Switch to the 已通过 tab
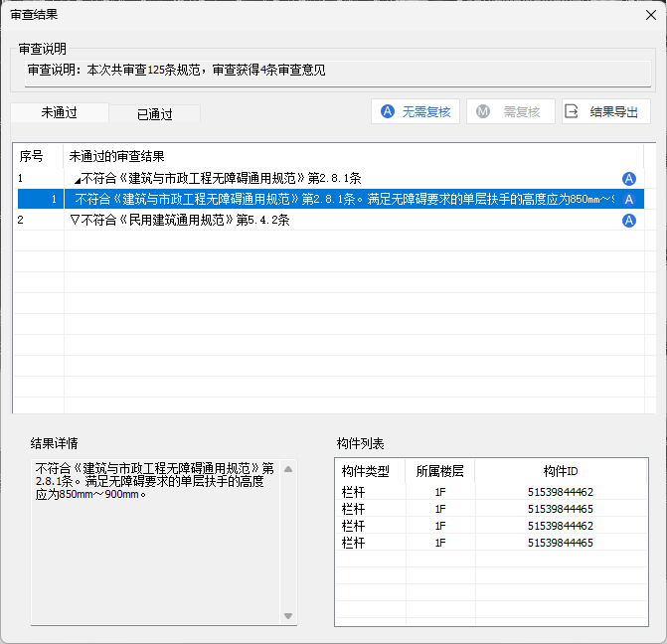Viewport: 667px width, 644px height. (x=155, y=114)
